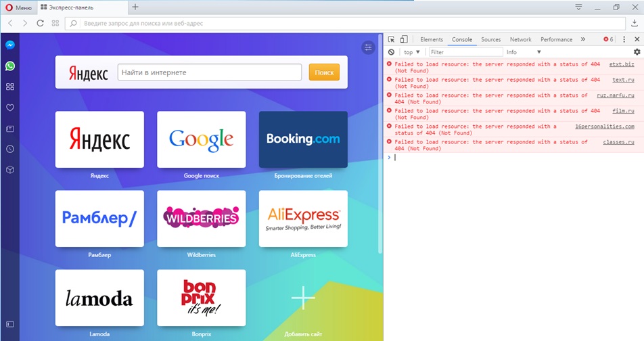The height and width of the screenshot is (341, 644).
Task: Open the classes.ru source link in console
Action: (618, 142)
